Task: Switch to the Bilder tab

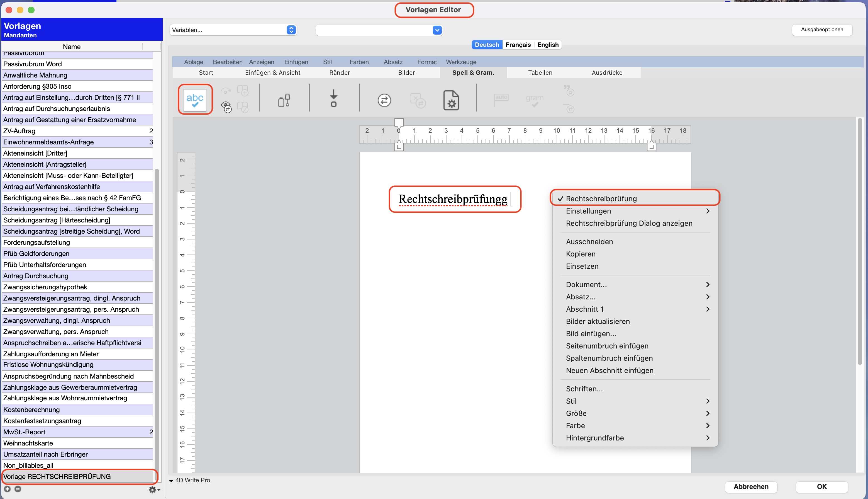Action: (406, 73)
